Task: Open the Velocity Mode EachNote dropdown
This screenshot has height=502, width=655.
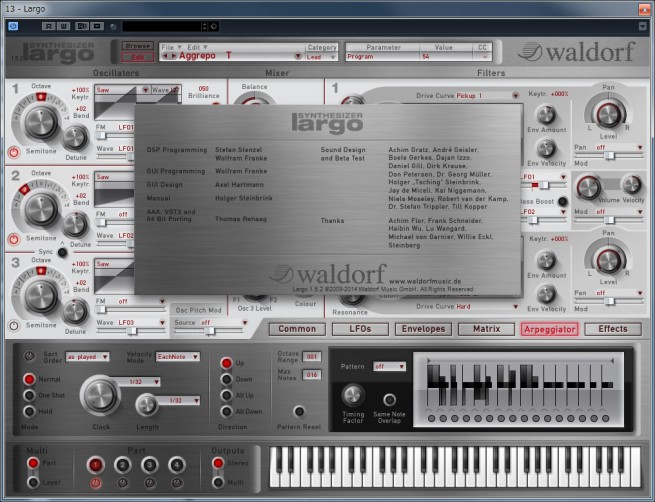Action: click(178, 357)
